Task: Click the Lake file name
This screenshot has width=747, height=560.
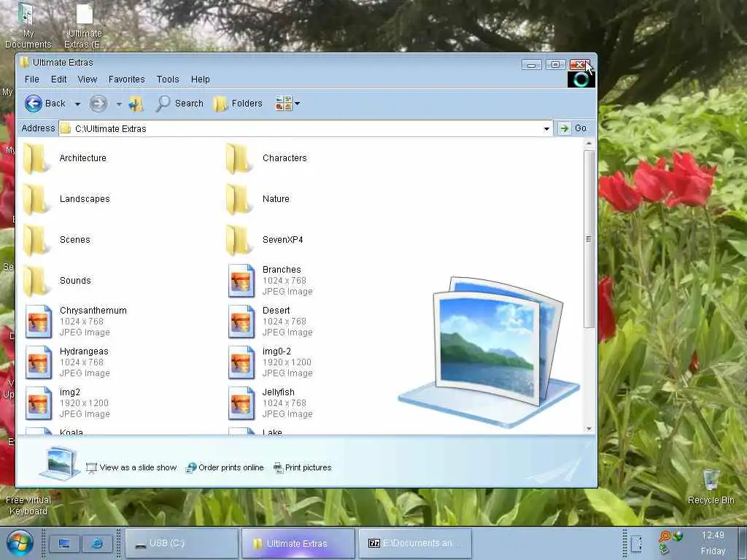Action: point(272,432)
